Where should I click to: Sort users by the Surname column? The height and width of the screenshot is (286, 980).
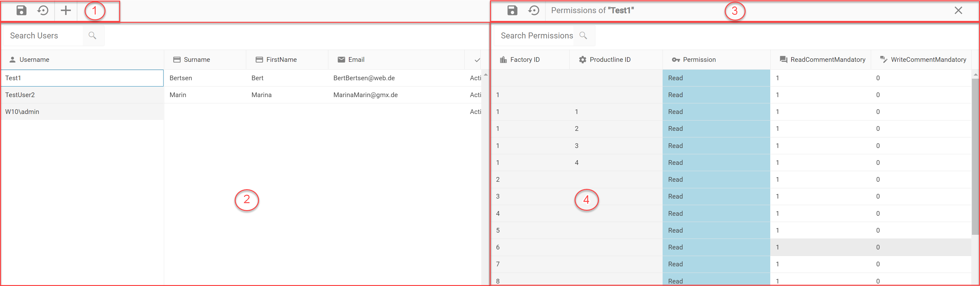pos(197,60)
